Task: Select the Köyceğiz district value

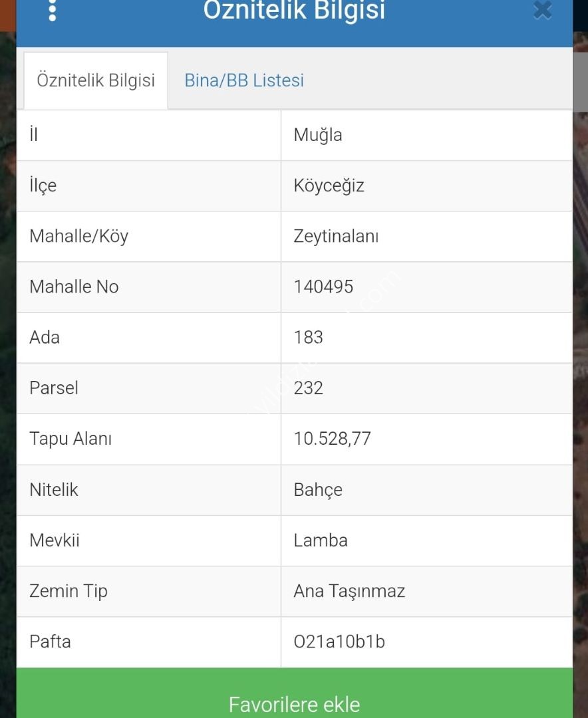Action: pyautogui.click(x=329, y=186)
